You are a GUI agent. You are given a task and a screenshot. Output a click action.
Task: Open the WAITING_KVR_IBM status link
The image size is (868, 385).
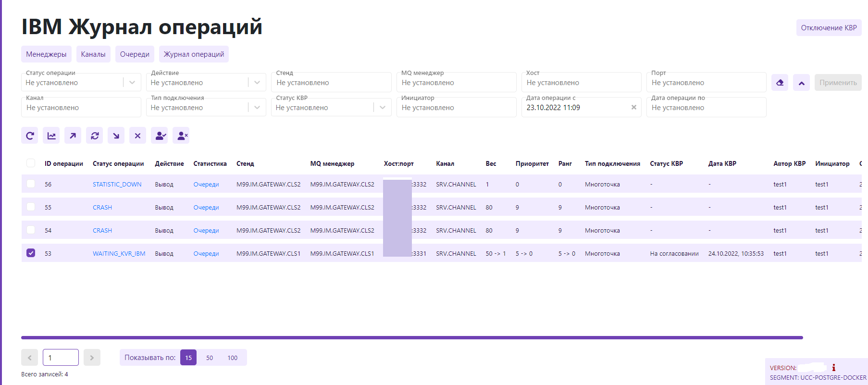119,254
